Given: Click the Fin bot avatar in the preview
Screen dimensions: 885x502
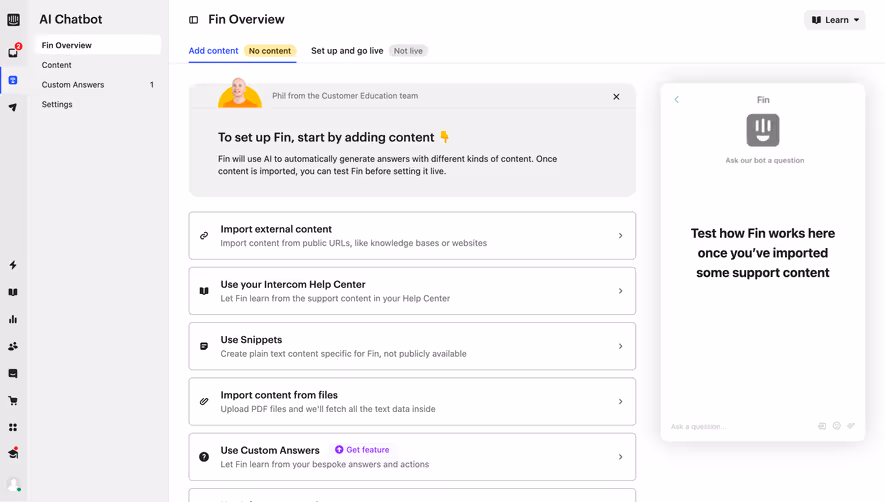Looking at the screenshot, I should [x=763, y=130].
